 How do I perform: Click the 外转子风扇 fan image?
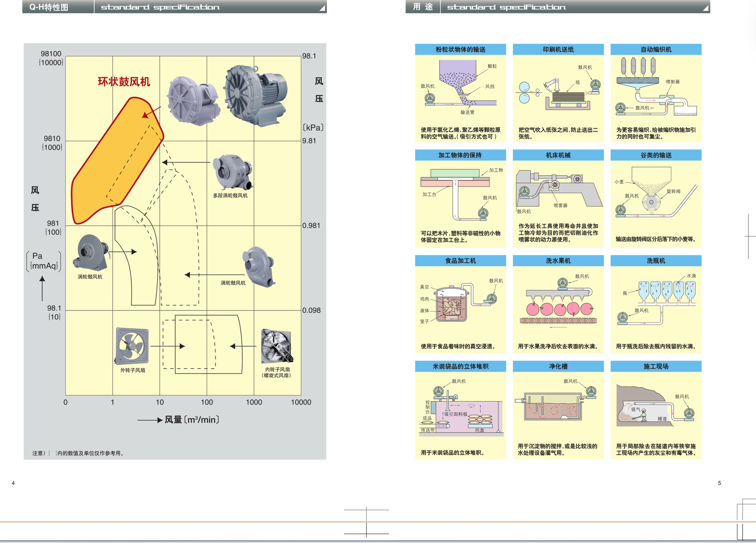pos(132,346)
